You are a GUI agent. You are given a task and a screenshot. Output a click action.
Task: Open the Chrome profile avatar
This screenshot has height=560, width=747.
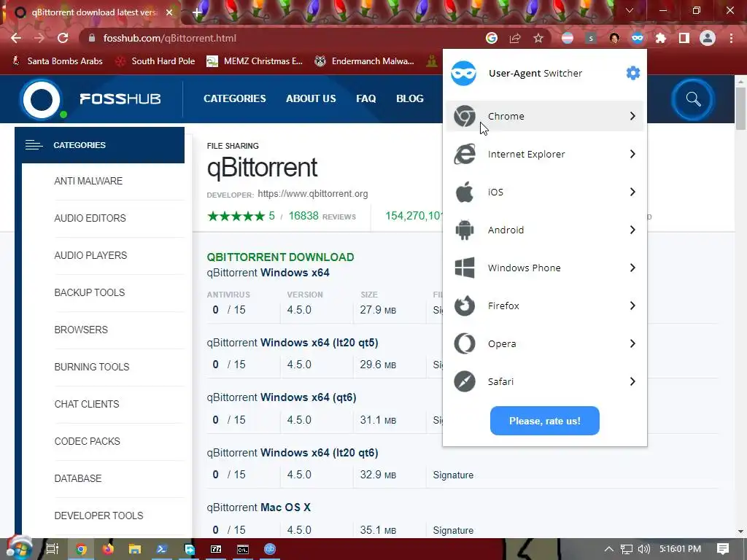point(708,38)
